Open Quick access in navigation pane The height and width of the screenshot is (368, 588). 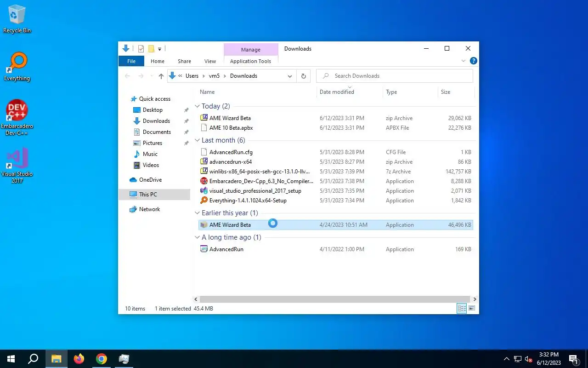[154, 99]
